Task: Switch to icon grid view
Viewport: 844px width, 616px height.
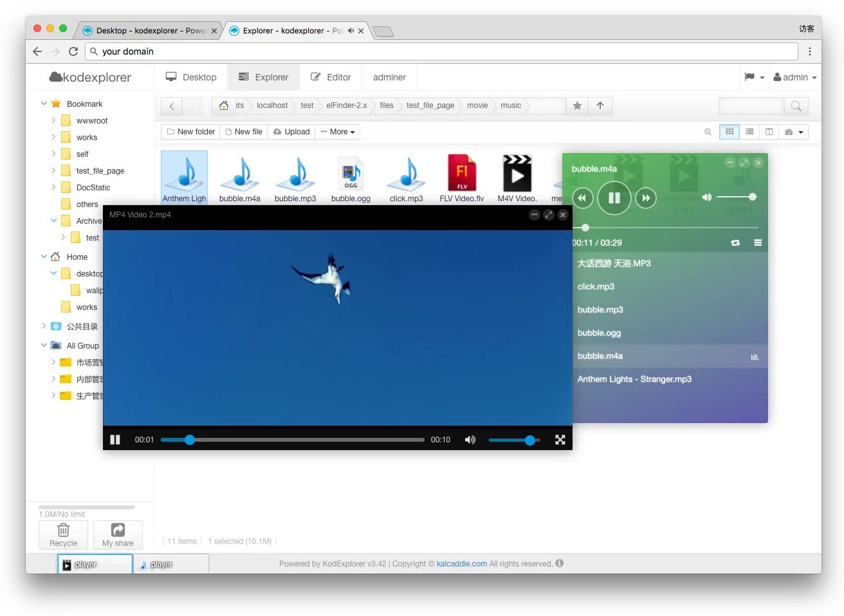Action: (x=729, y=132)
